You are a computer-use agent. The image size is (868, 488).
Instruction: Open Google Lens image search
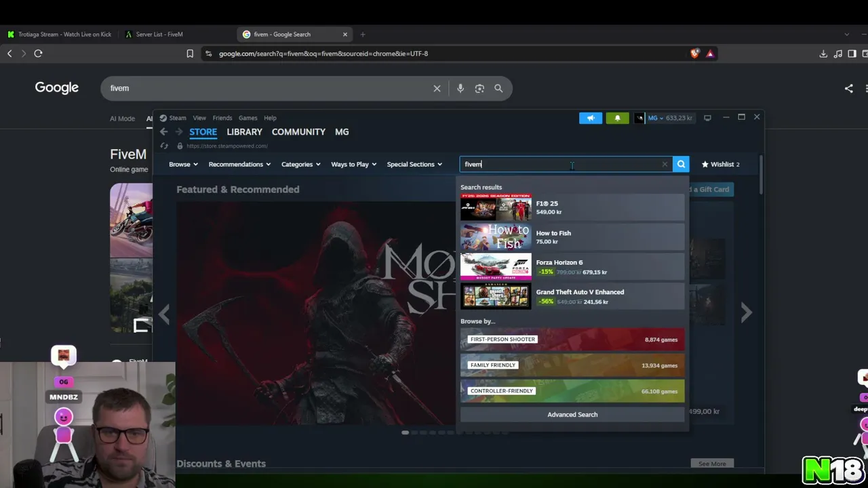click(x=479, y=88)
